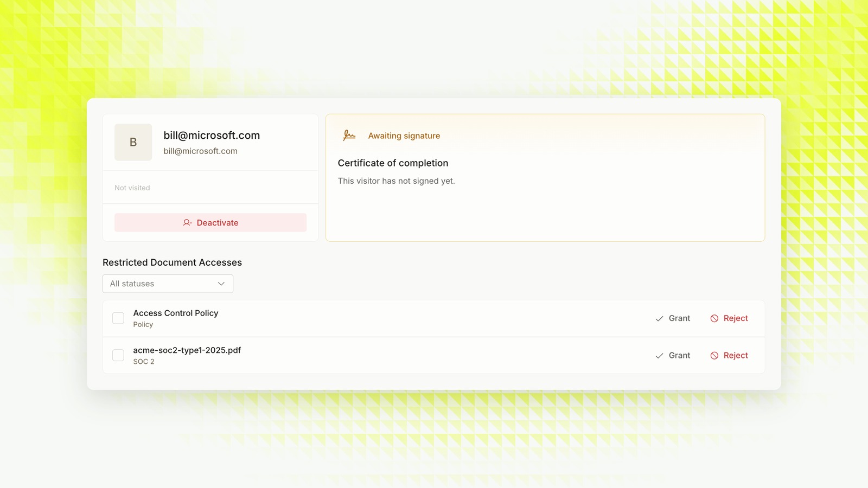Click the signature pen icon
The height and width of the screenshot is (488, 868).
[349, 136]
